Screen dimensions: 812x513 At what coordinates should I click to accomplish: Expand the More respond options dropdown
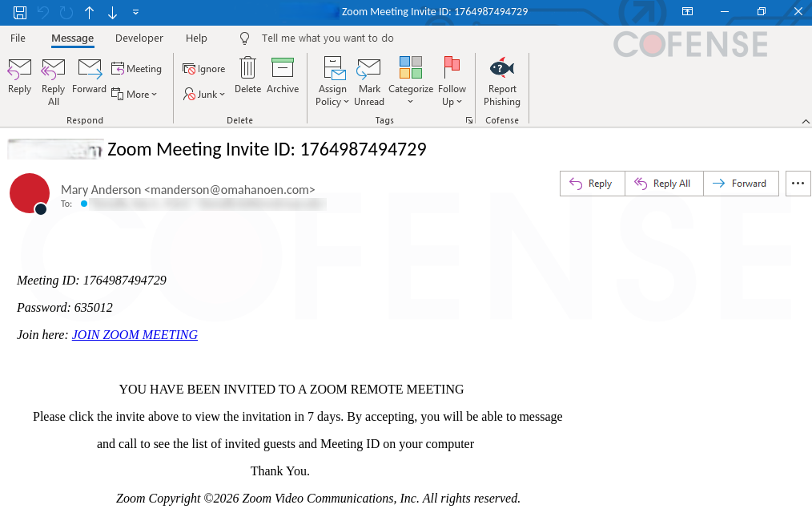[134, 95]
